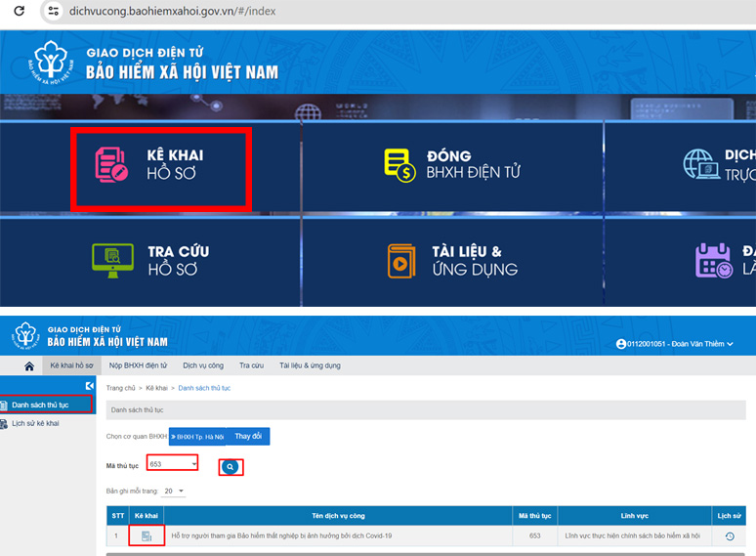Click the globe Dịch vụ trực tuyến icon
756x556 pixels.
(700, 164)
